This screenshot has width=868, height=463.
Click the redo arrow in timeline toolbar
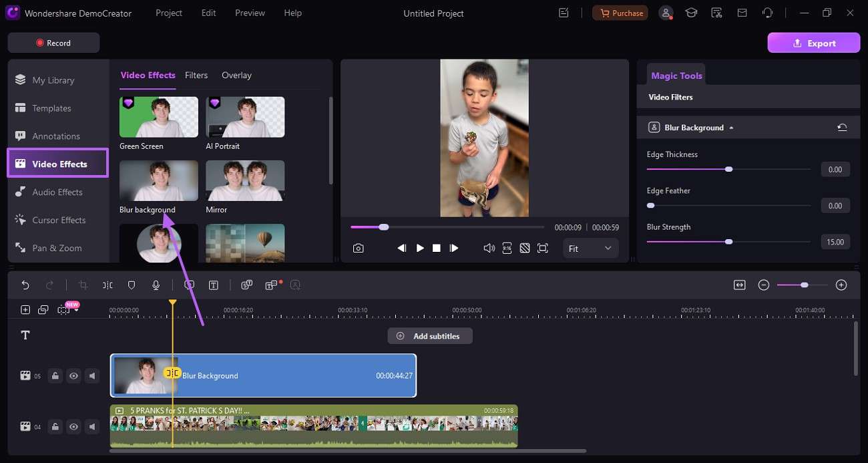49,285
